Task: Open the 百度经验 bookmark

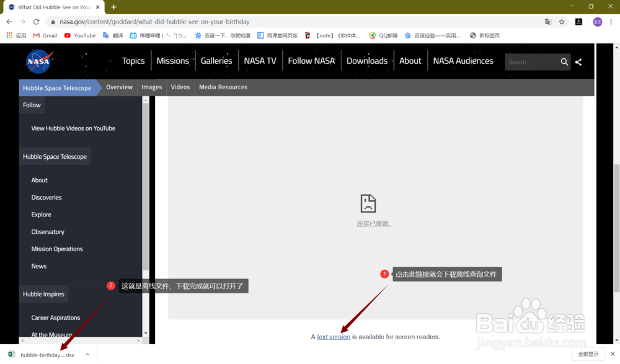Action: (432, 35)
